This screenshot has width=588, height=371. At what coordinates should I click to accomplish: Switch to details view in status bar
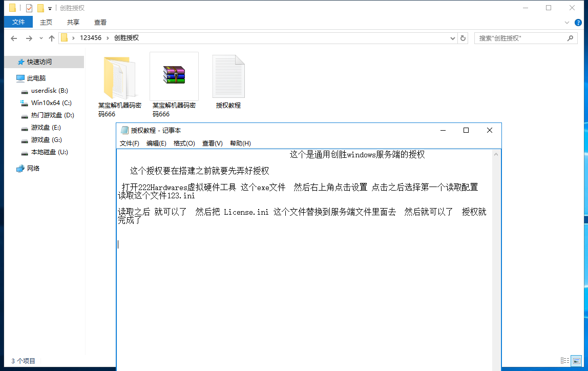point(565,361)
